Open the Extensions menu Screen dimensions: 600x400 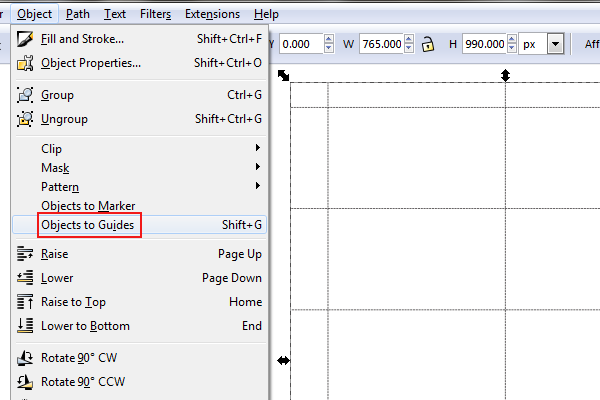[212, 14]
